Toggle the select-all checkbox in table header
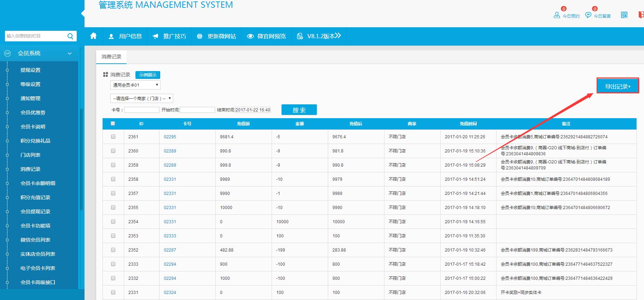This screenshot has height=300, width=644. 113,123
